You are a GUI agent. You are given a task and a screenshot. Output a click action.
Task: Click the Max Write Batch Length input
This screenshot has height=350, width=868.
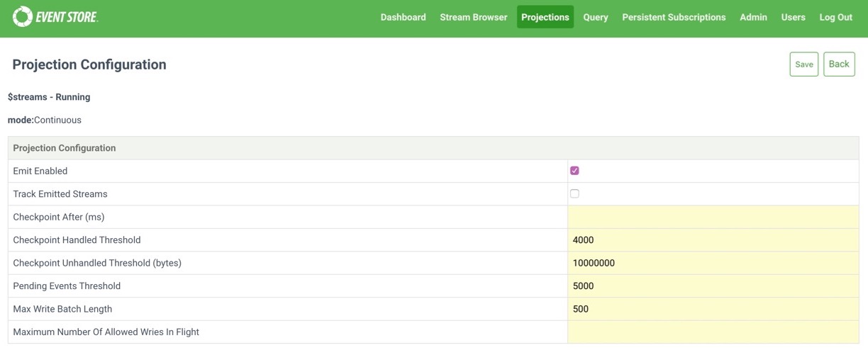tap(713, 309)
